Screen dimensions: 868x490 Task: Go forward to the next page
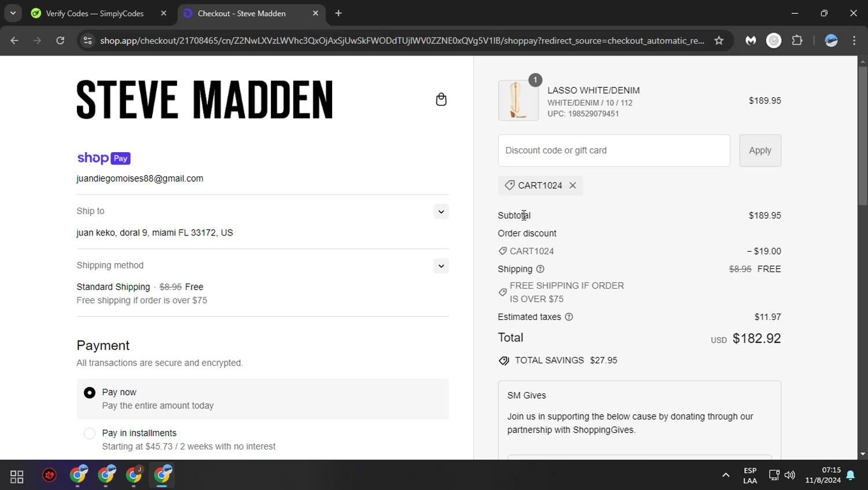[x=37, y=40]
